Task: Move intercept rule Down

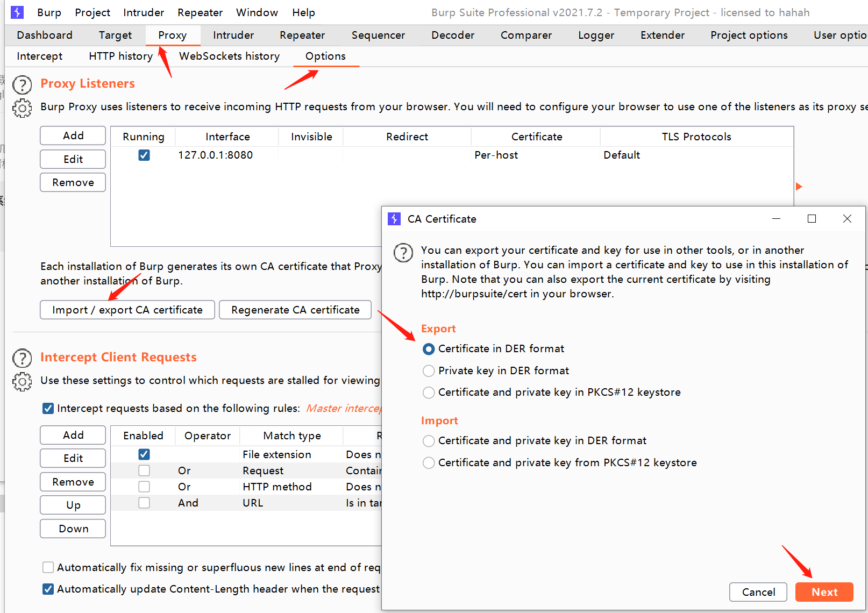Action: 73,529
